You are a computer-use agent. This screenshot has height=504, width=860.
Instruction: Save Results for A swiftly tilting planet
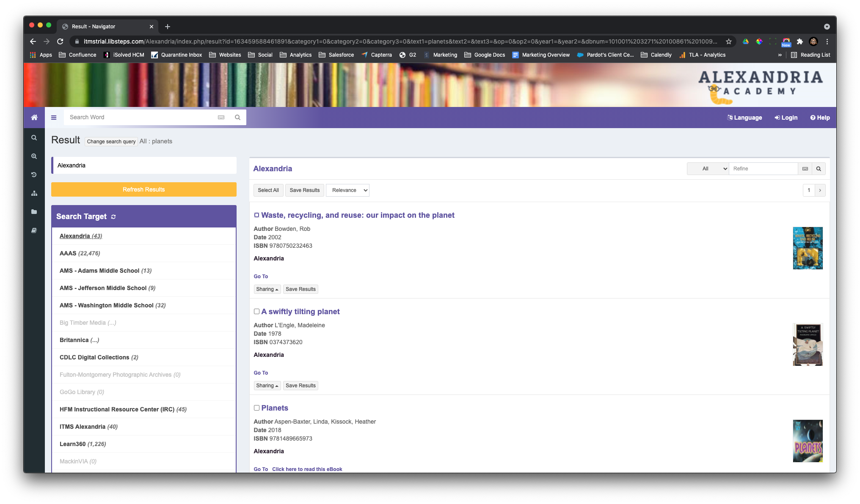coord(300,386)
